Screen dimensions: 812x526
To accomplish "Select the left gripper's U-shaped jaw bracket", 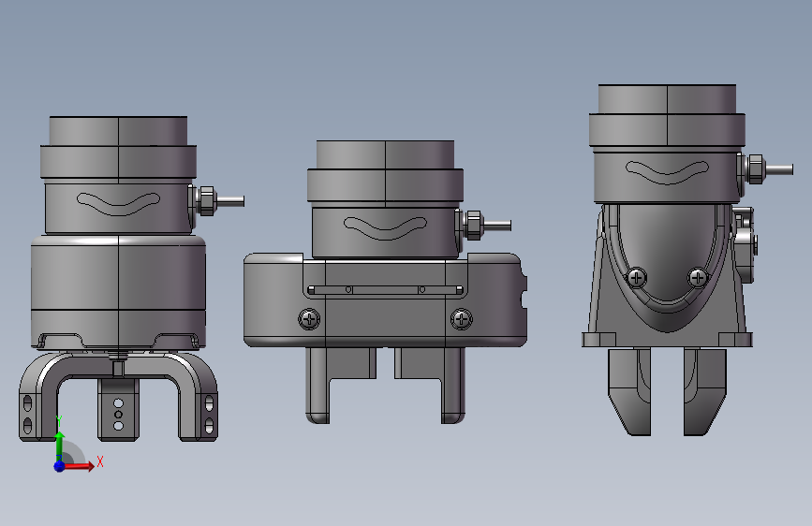I will [x=119, y=396].
